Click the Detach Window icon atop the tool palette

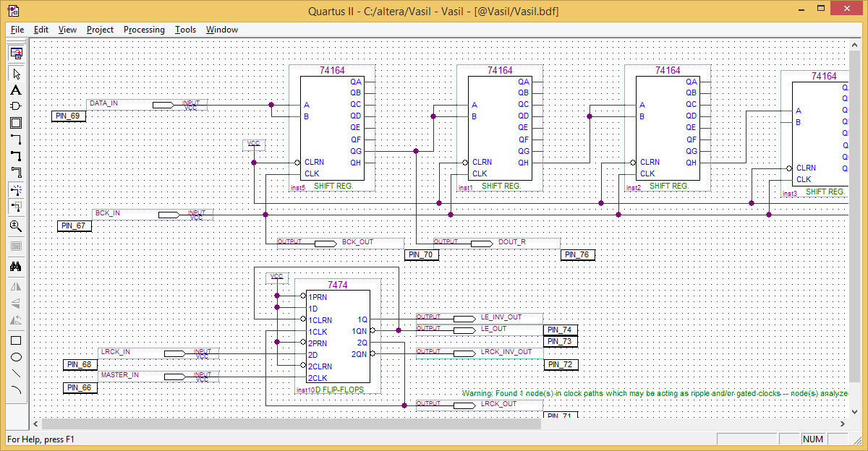coord(16,53)
